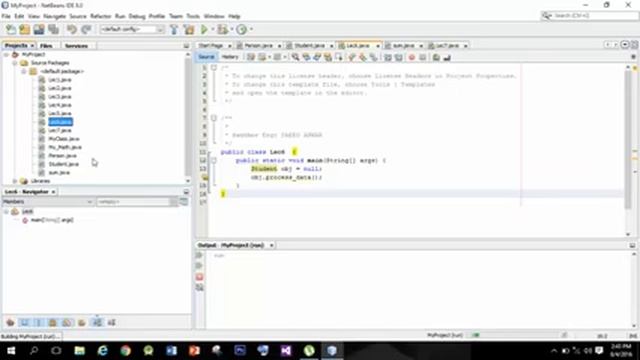Click the Redo arrow icon
640x360 pixels.
click(x=86, y=29)
